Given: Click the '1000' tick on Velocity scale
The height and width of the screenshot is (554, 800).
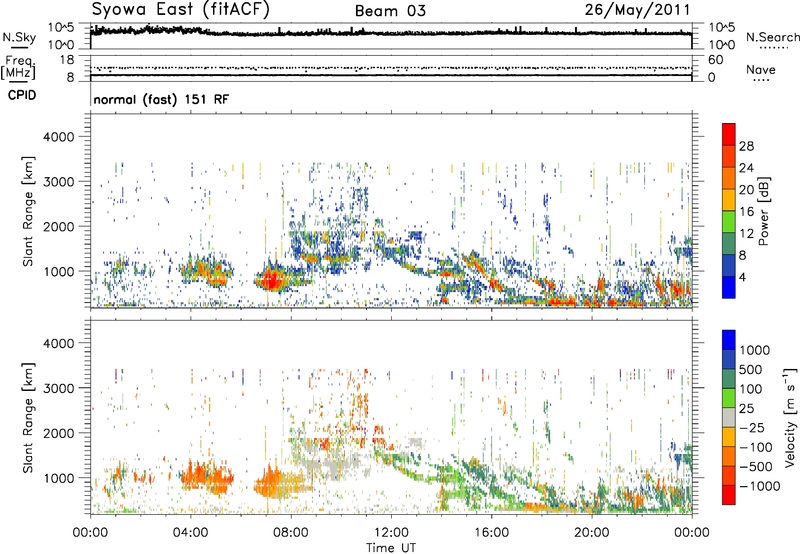Looking at the screenshot, I should [x=754, y=350].
